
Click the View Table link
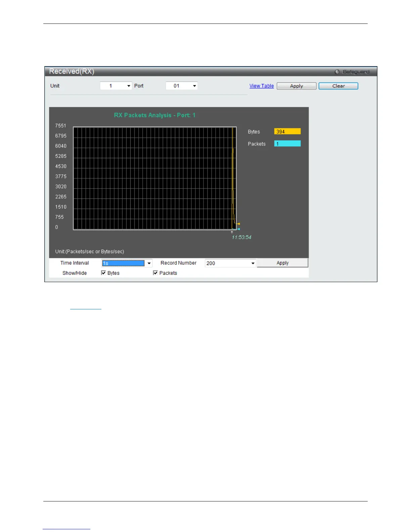point(262,86)
